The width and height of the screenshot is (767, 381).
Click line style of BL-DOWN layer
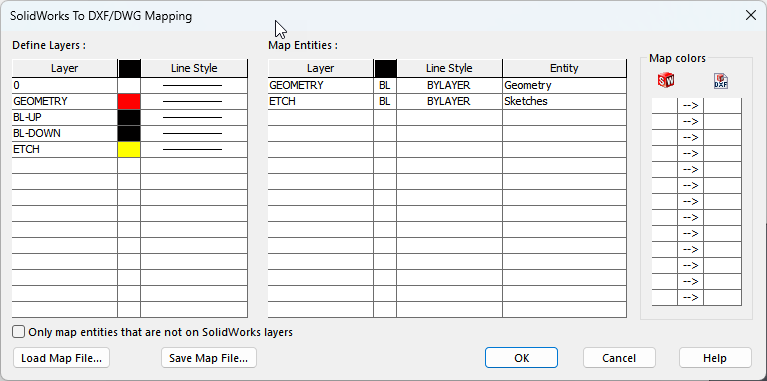click(x=194, y=134)
